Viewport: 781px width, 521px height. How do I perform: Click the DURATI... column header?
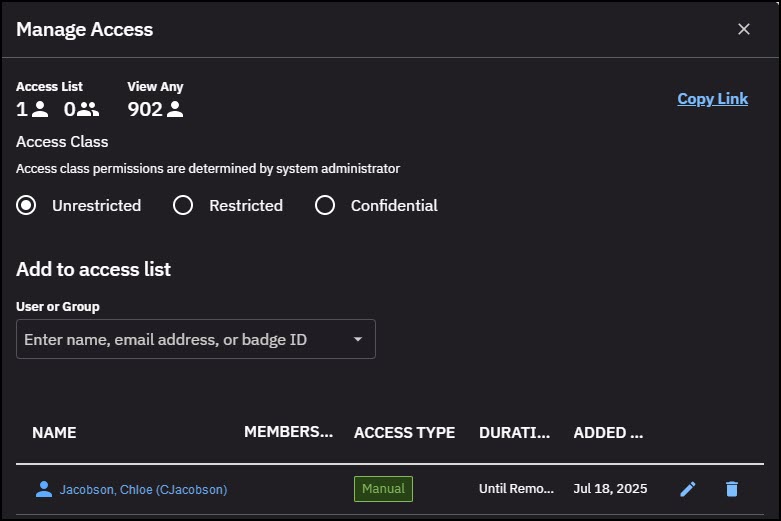[x=515, y=432]
